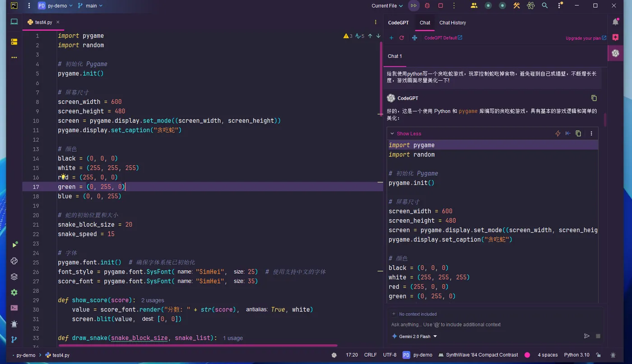Open the Problems tool window
This screenshot has height=364, width=632.
(x=14, y=324)
